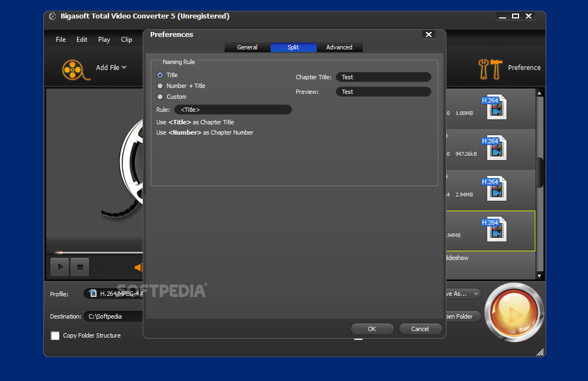This screenshot has width=588, height=381.
Task: Select H.264 icon in highlighted row
Action: click(x=494, y=229)
